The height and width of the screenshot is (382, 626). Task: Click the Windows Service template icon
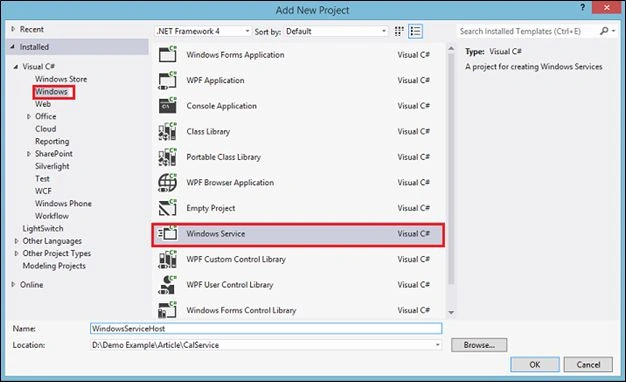[168, 234]
